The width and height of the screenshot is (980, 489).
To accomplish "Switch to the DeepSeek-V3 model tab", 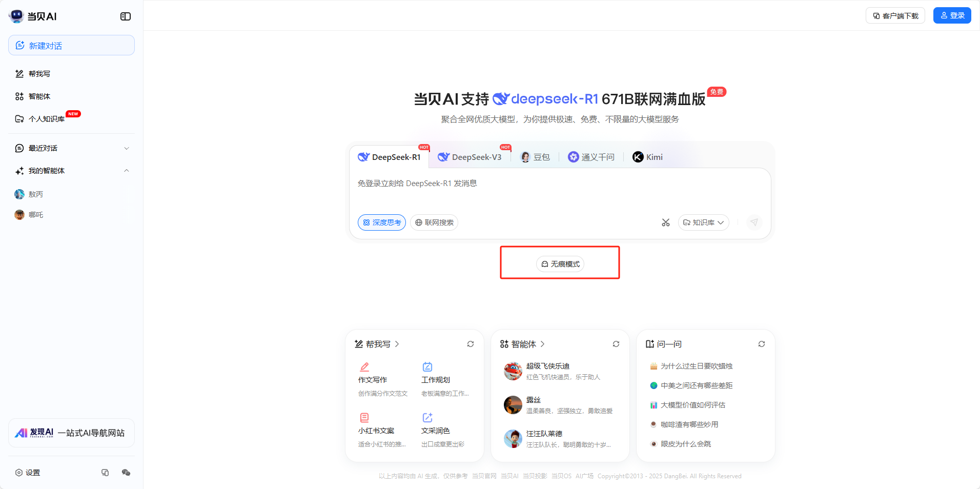I will 470,157.
